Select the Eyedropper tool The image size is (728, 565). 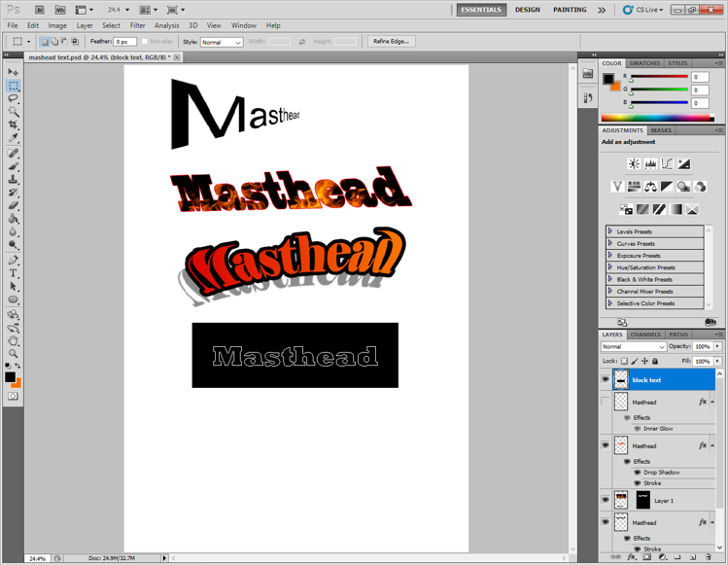(x=13, y=138)
